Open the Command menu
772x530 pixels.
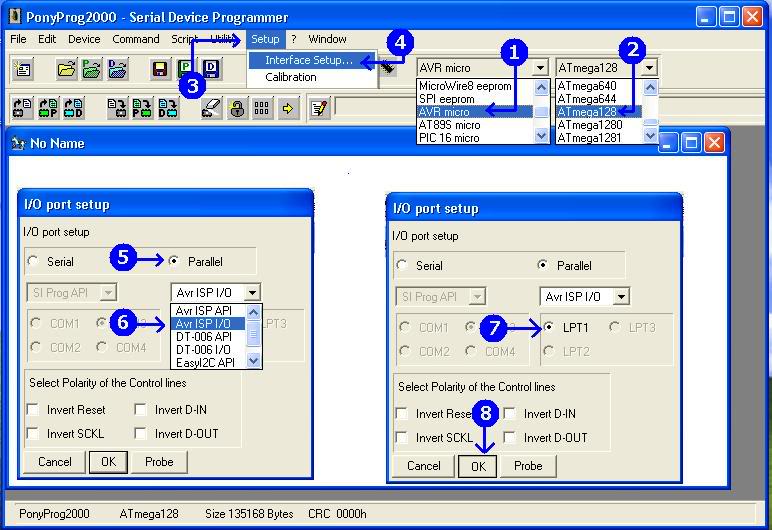[x=136, y=39]
